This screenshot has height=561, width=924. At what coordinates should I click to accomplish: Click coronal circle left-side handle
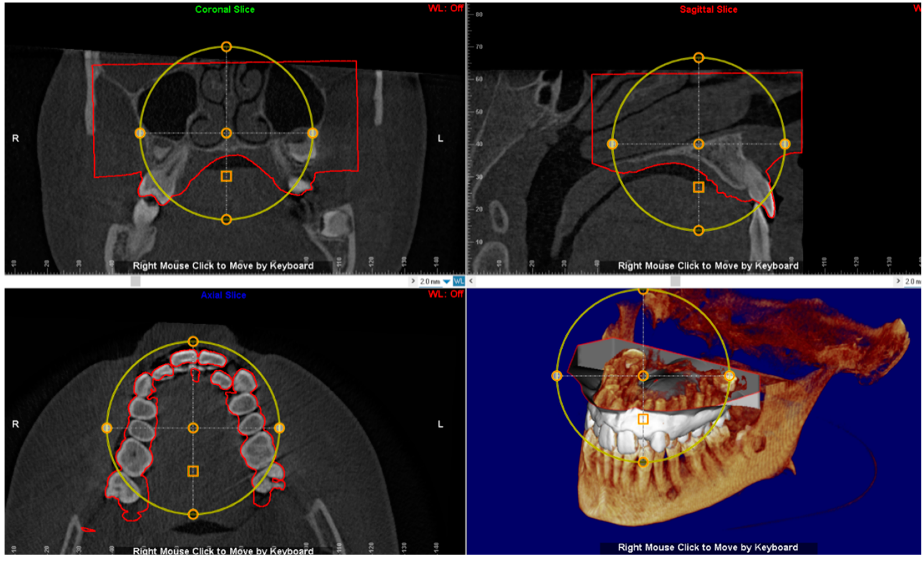click(x=140, y=133)
